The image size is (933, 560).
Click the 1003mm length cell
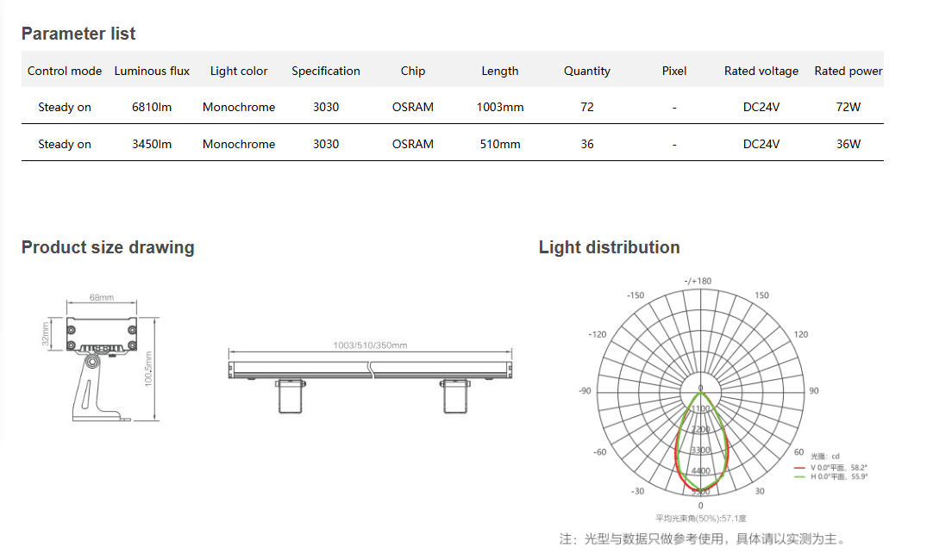pos(500,108)
